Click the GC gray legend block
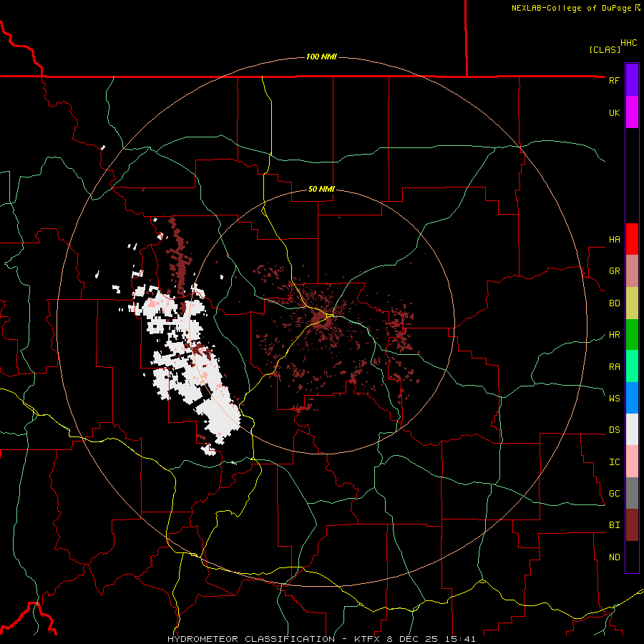The height and width of the screenshot is (644, 644). point(632,493)
